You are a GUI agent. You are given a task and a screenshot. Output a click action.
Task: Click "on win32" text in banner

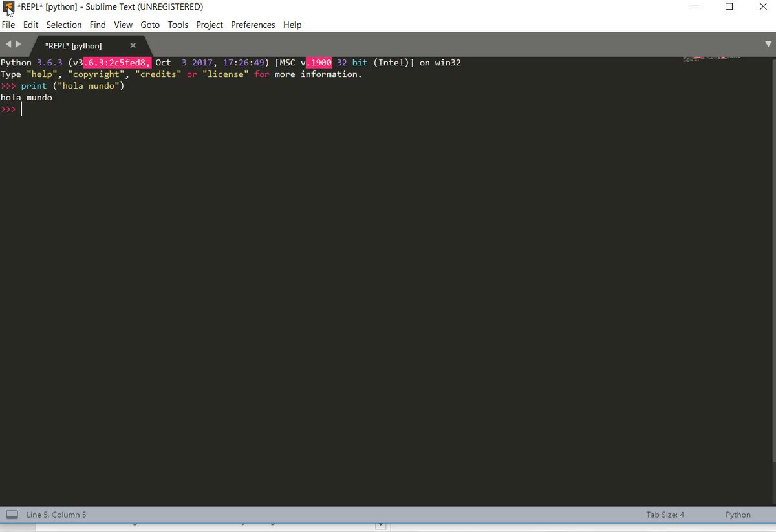[440, 63]
